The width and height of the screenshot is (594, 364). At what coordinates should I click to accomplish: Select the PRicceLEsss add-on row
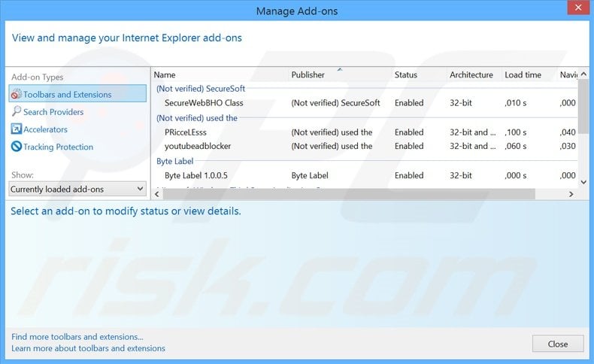pos(186,132)
